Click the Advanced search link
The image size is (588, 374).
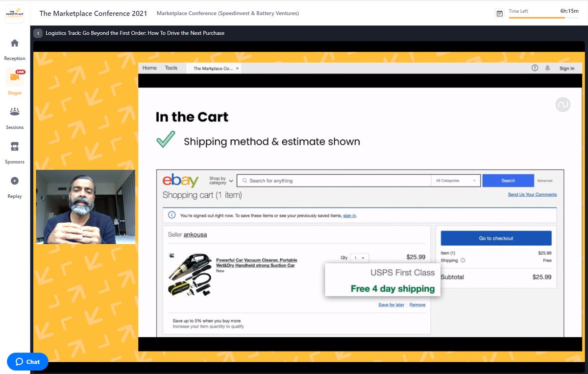[544, 181]
